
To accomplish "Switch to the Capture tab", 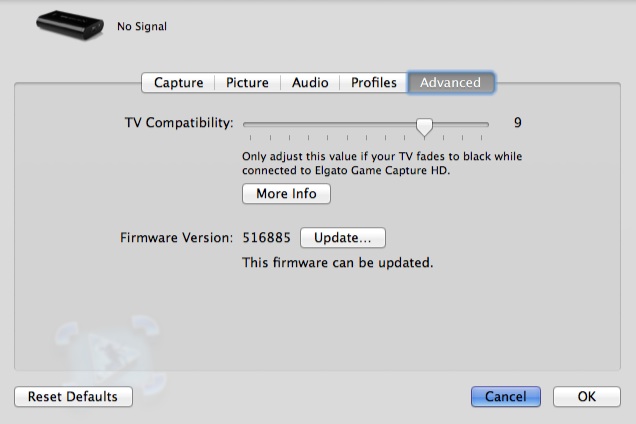I will click(178, 83).
